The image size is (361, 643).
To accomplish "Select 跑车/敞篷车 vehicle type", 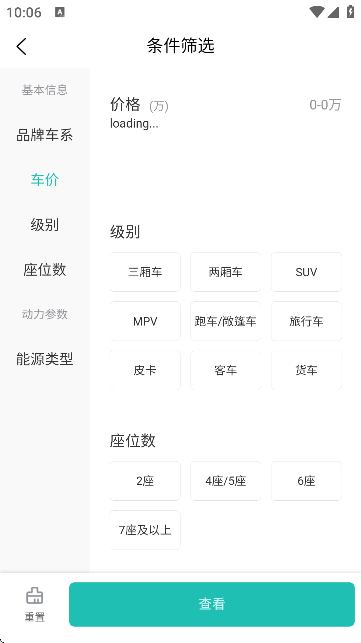I will pos(226,321).
